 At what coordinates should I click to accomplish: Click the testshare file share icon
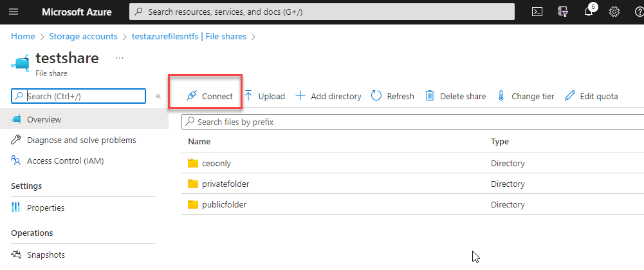coord(21,62)
